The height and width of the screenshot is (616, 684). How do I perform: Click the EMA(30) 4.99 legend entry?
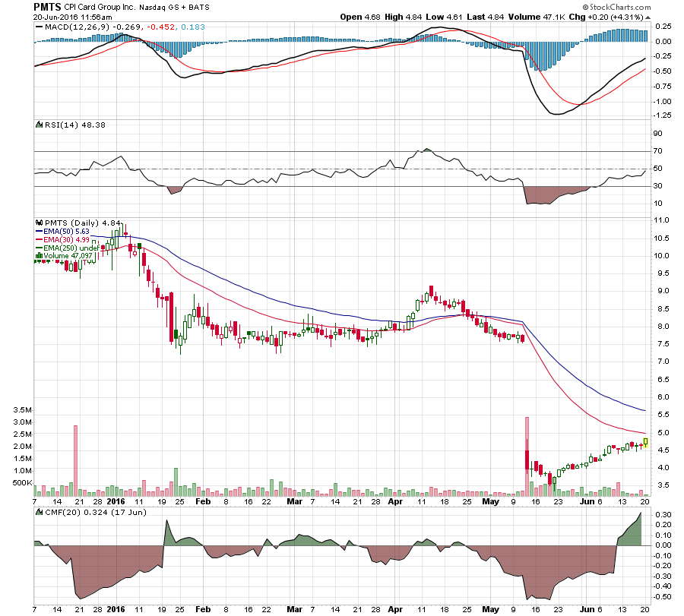(66, 240)
